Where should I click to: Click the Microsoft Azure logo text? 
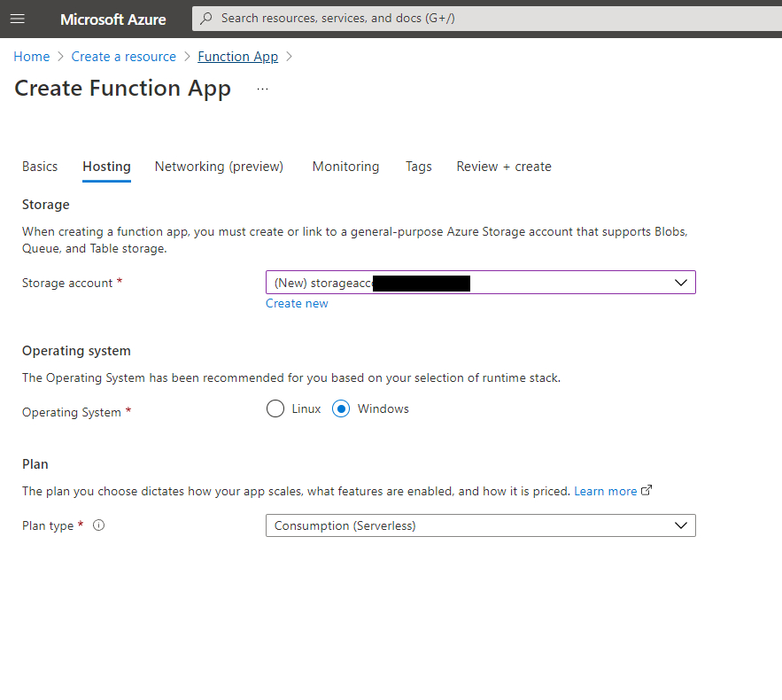[113, 19]
